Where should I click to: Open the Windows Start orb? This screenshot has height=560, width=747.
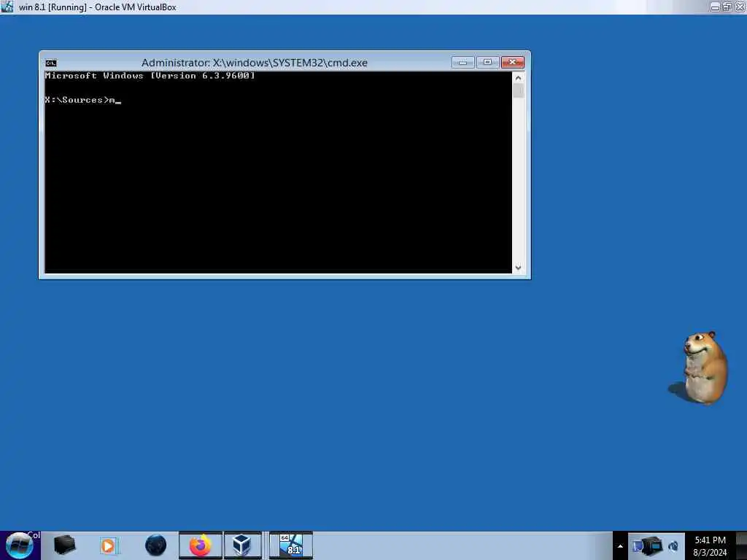coord(19,545)
